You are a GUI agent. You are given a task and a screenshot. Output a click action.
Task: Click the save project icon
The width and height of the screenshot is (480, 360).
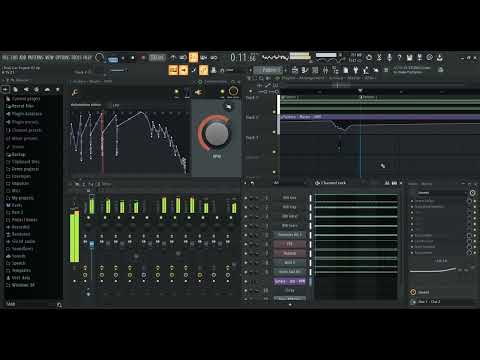tap(410, 57)
